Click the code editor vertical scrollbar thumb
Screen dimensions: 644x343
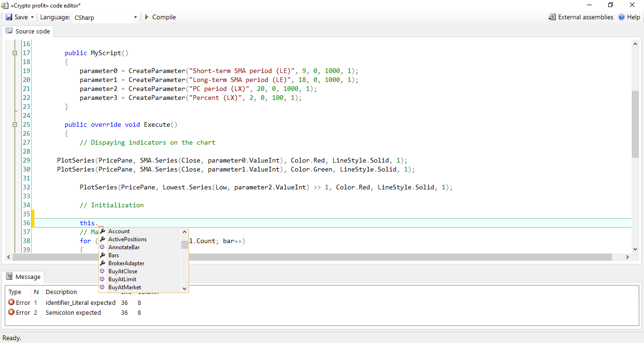(635, 124)
